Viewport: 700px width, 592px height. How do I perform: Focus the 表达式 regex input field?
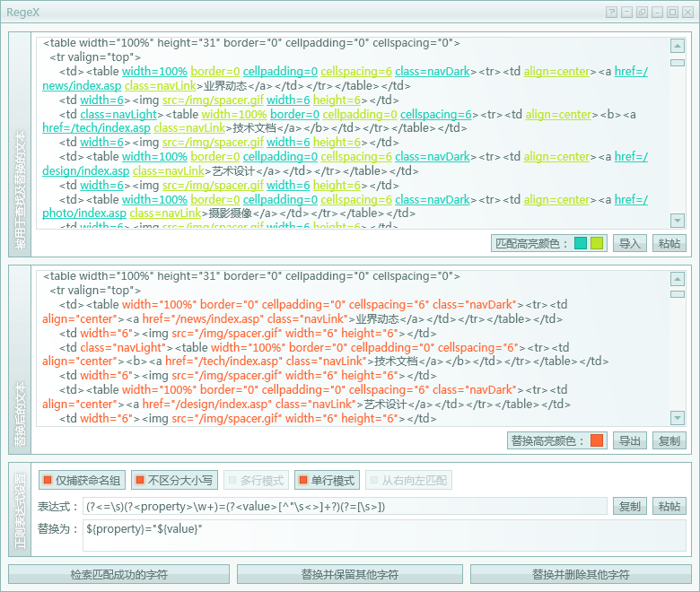click(x=345, y=507)
